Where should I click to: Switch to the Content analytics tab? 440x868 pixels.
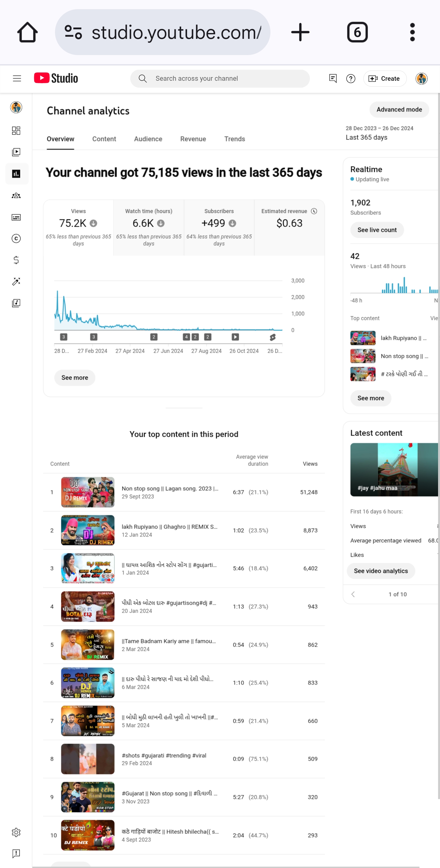tap(104, 139)
